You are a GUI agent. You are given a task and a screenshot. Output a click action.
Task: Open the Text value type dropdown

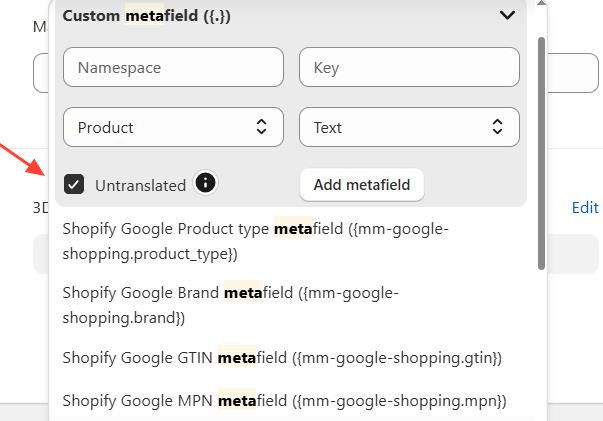coord(409,127)
